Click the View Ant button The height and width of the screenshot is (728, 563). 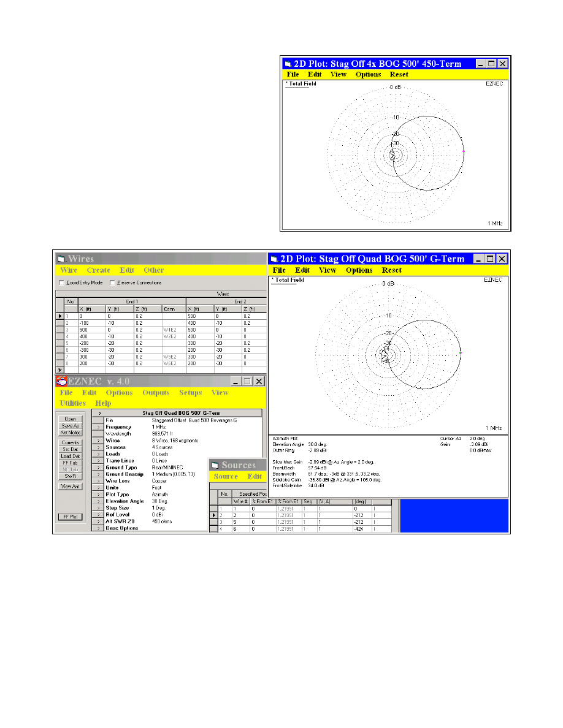[x=70, y=486]
